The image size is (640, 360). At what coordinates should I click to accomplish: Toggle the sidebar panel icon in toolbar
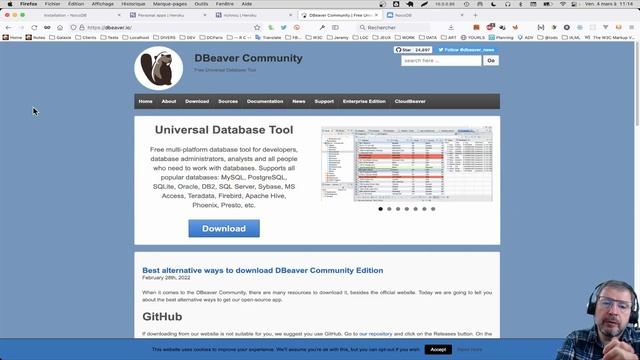[x=335, y=27]
